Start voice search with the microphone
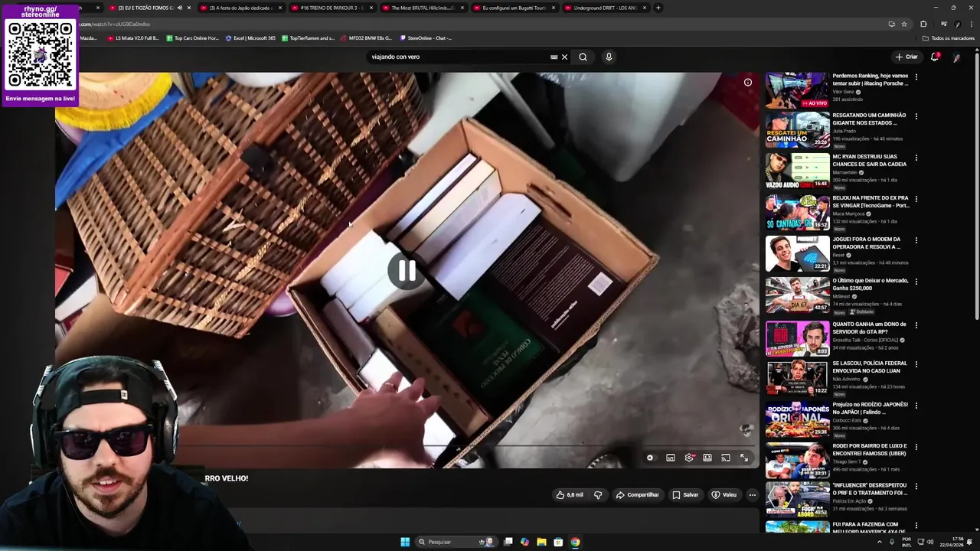Image resolution: width=980 pixels, height=551 pixels. [609, 57]
